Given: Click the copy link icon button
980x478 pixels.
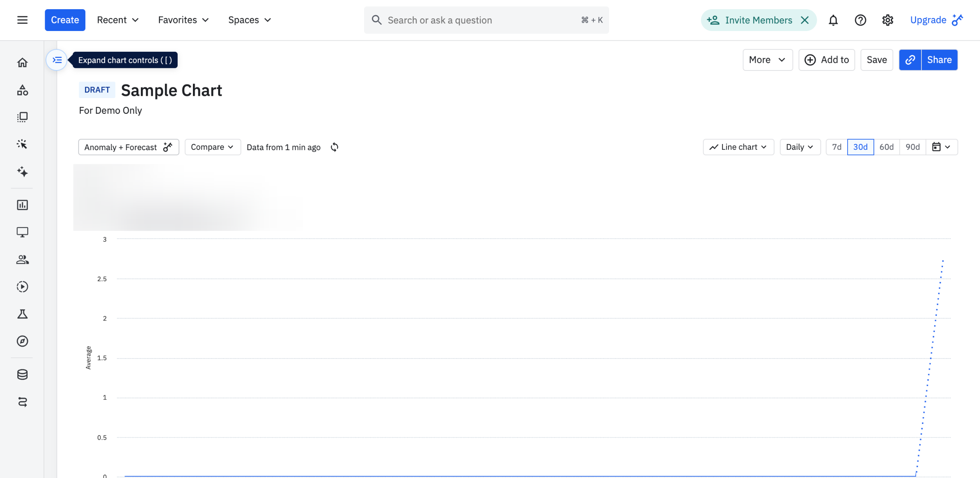Looking at the screenshot, I should point(910,60).
